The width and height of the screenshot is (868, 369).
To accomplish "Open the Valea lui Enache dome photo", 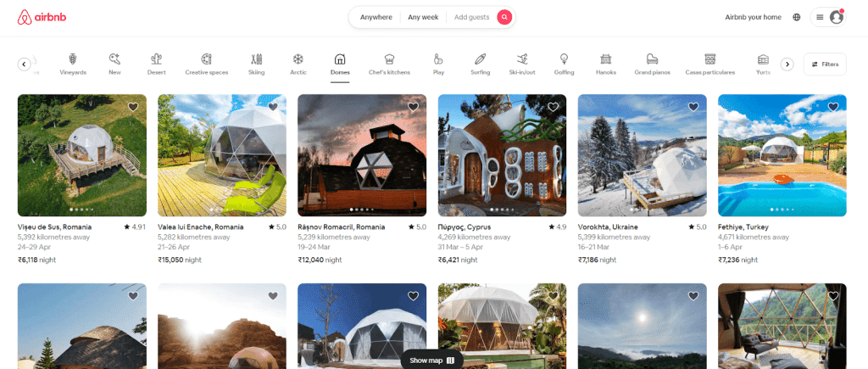I will click(x=222, y=155).
